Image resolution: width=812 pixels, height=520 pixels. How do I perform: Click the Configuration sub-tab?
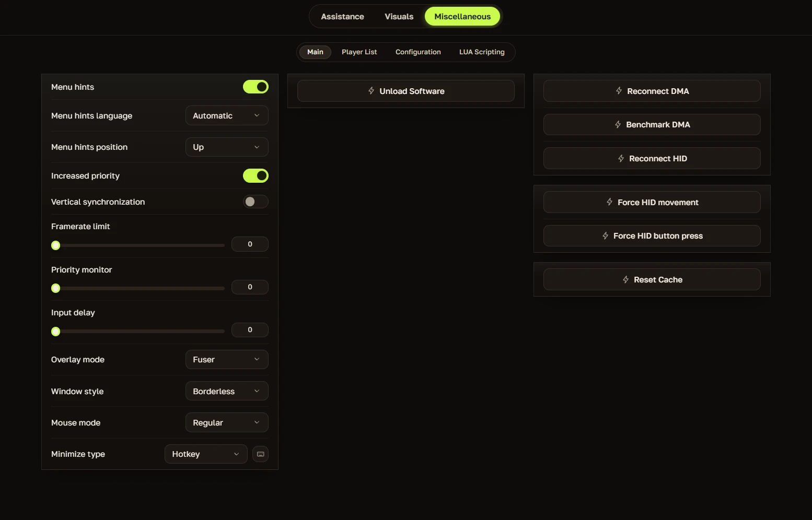coord(418,52)
